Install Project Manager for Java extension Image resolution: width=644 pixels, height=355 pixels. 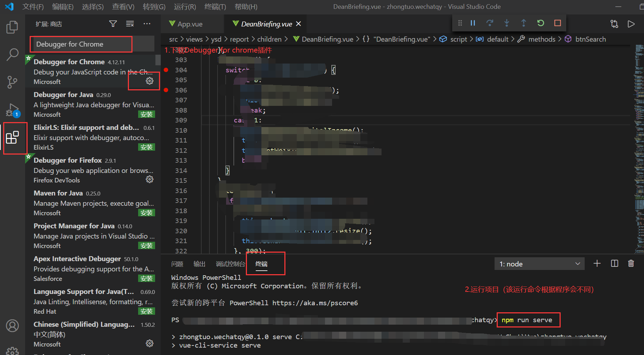(x=147, y=246)
